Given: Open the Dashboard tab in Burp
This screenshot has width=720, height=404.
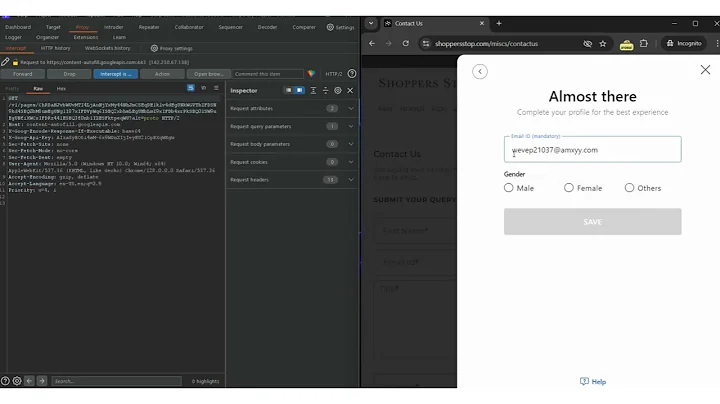Looking at the screenshot, I should (x=18, y=27).
